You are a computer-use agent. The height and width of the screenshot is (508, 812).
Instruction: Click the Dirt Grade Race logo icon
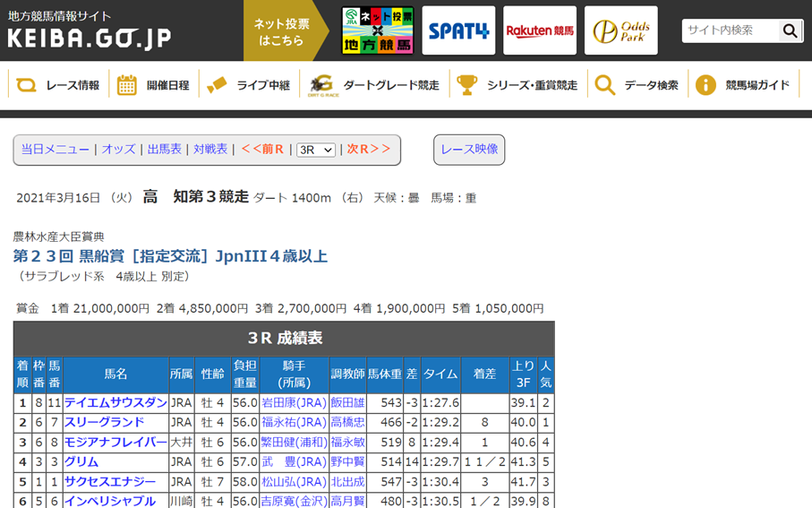click(321, 85)
